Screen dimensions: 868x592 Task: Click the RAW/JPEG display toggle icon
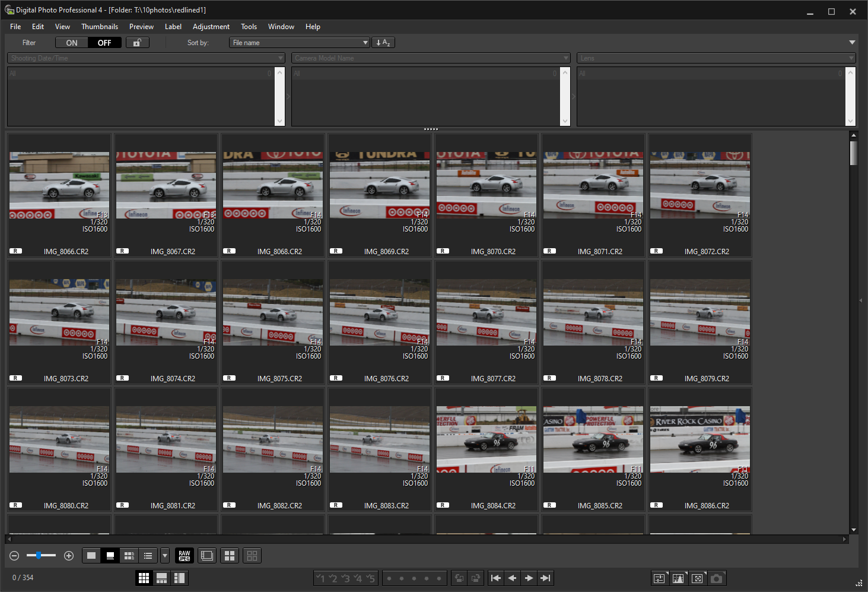pyautogui.click(x=185, y=556)
